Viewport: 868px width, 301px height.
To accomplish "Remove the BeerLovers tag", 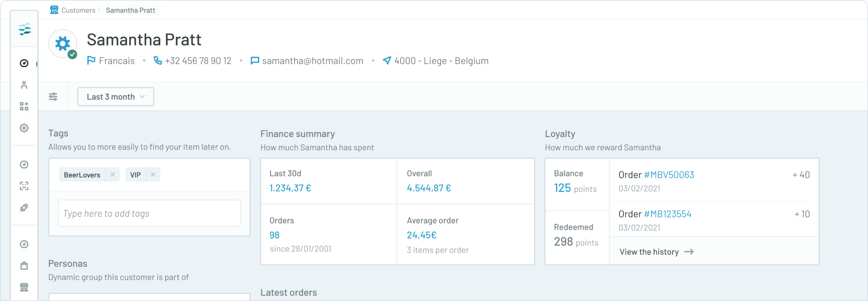I will pyautogui.click(x=113, y=174).
